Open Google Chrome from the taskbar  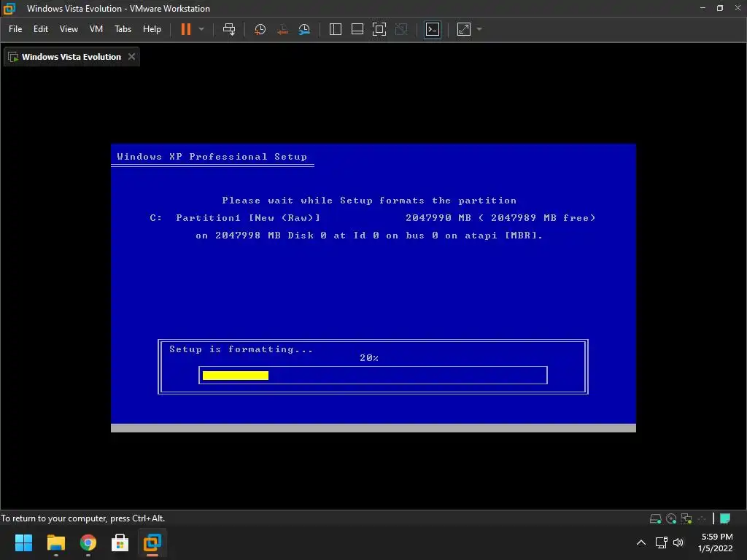coord(88,542)
